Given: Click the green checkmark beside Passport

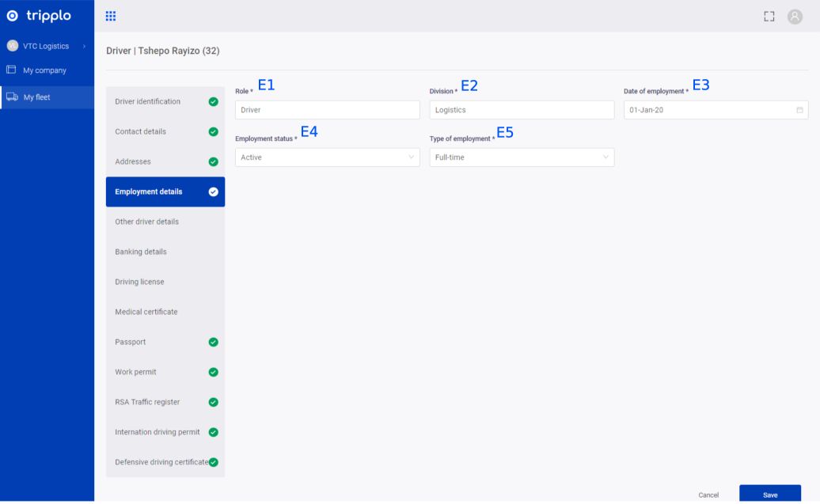Looking at the screenshot, I should 213,343.
